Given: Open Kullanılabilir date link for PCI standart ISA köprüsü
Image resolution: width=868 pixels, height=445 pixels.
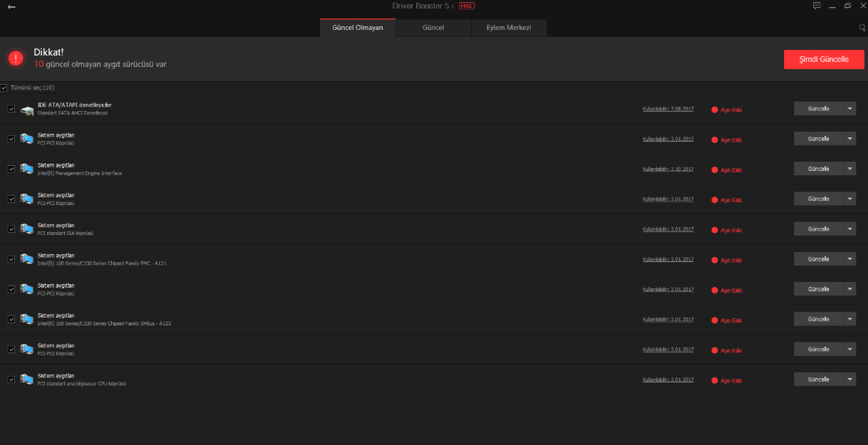Looking at the screenshot, I should 668,229.
